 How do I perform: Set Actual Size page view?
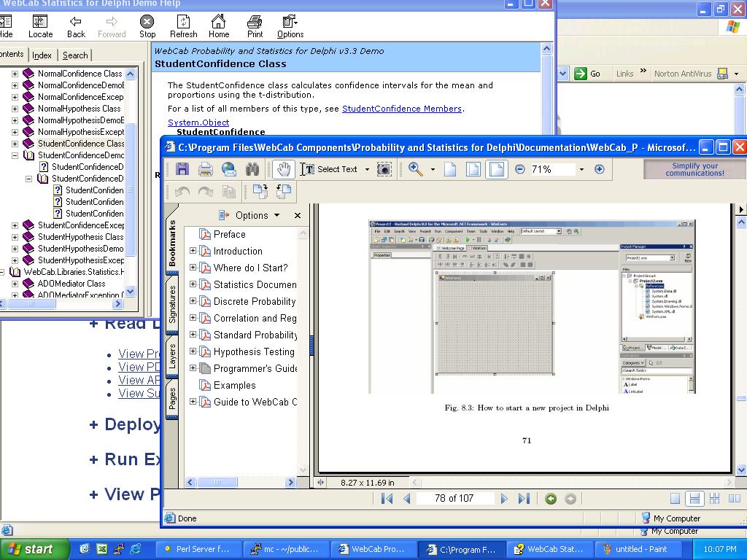pyautogui.click(x=450, y=169)
